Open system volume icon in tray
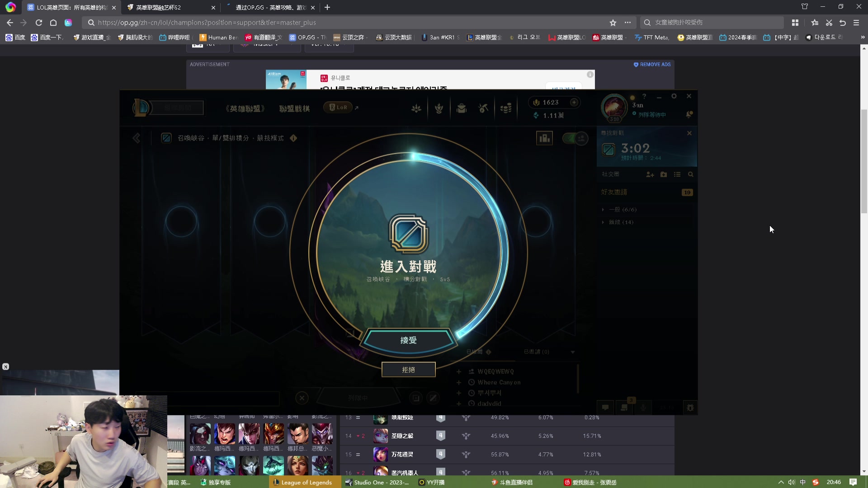This screenshot has height=488, width=868. (x=792, y=483)
